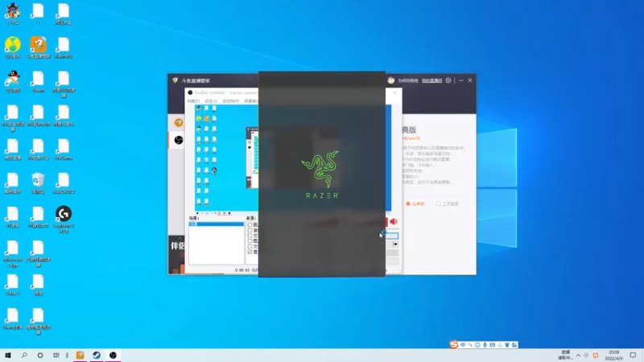Click the taskbar search magnifier

pyautogui.click(x=24, y=355)
